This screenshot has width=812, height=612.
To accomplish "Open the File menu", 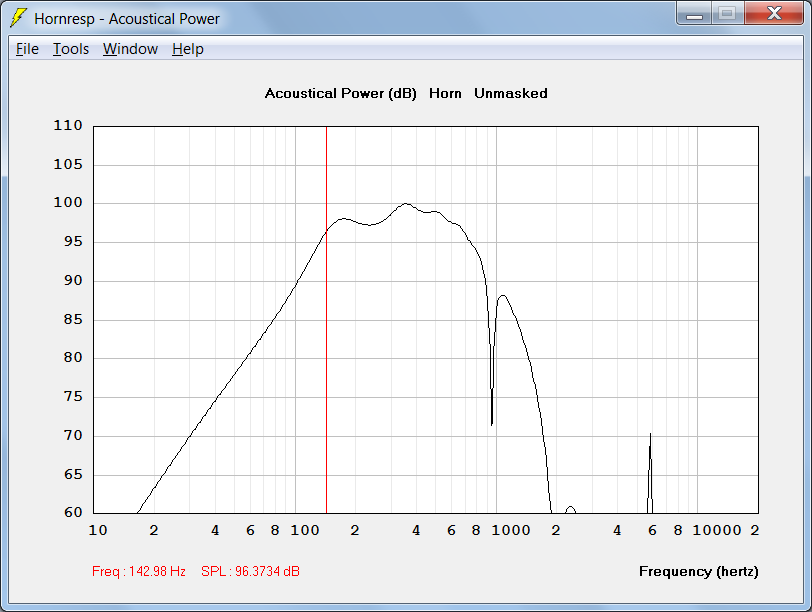I will click(27, 49).
